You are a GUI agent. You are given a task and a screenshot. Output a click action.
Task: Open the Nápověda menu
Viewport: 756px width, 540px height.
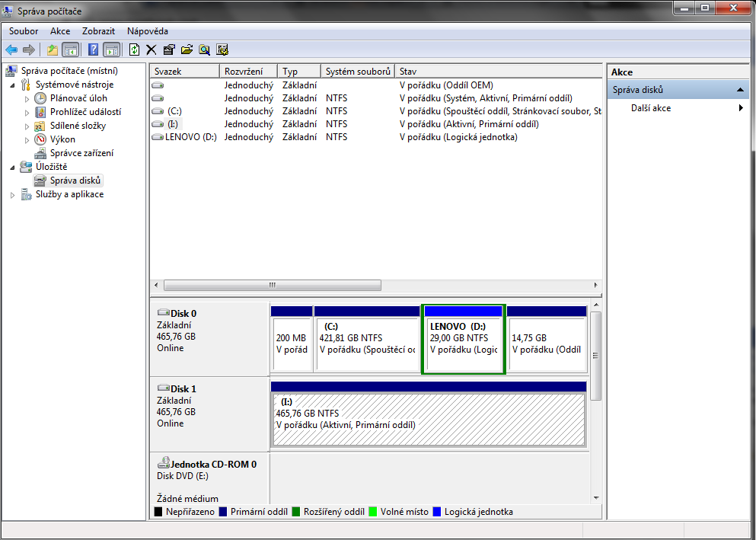(148, 31)
